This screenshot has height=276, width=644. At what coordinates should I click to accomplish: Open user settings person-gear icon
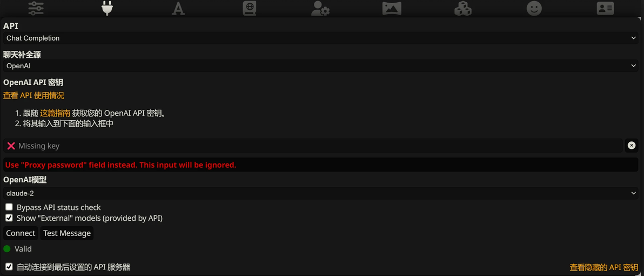click(x=320, y=8)
